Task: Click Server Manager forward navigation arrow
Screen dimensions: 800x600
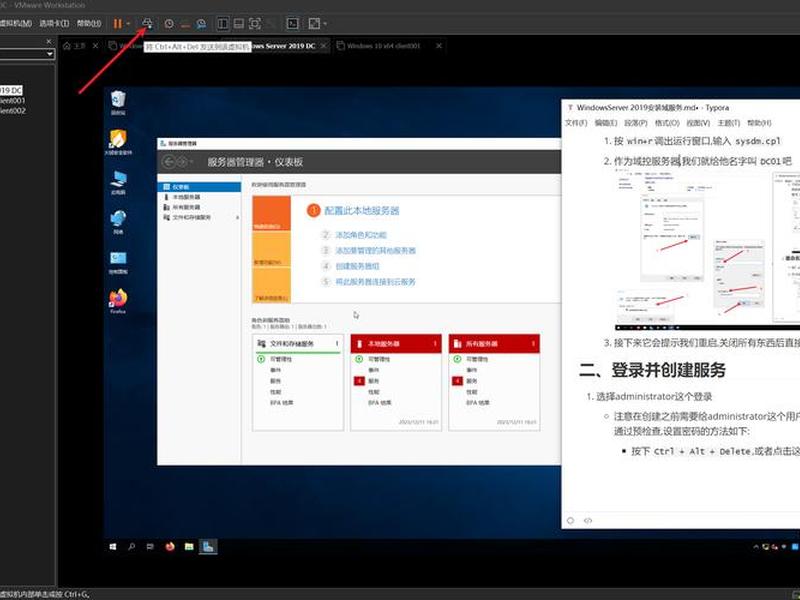Action: click(181, 162)
